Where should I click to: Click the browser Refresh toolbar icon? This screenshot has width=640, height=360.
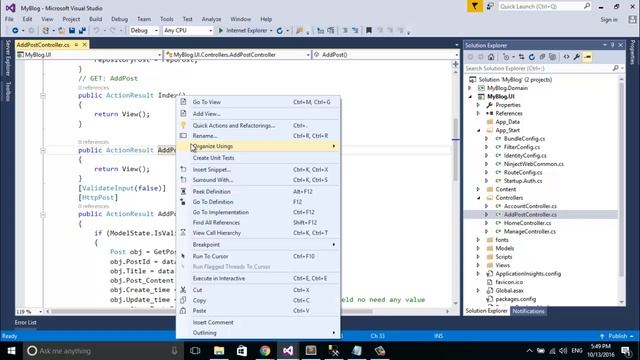click(280, 31)
